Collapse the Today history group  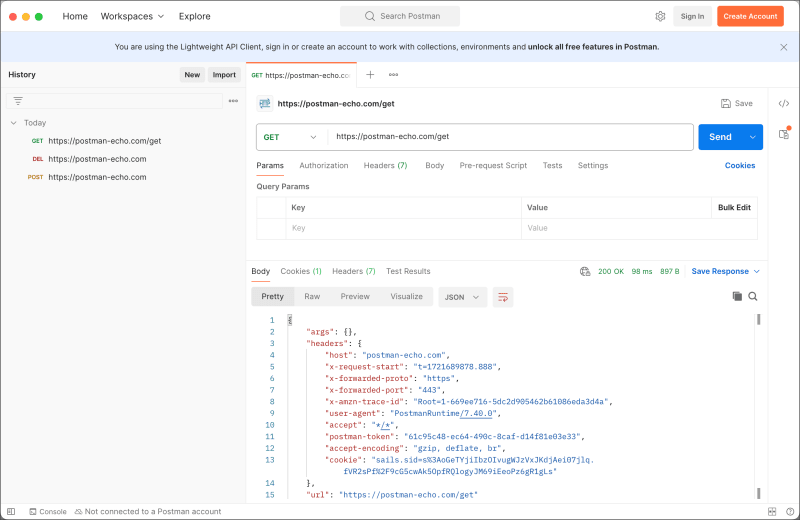14,123
